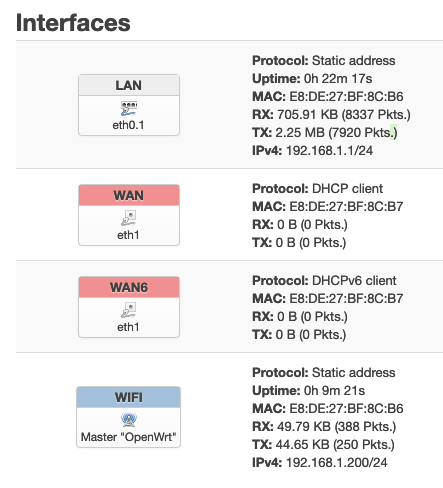Click the WAN6 protocol DHCPv6 client text
Viewport: 443px width, 488px height.
(354, 281)
